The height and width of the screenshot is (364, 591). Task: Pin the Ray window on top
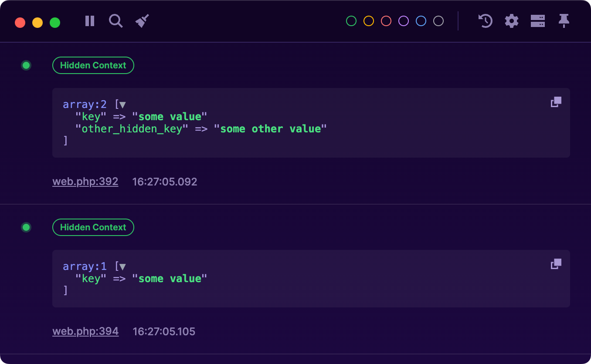pos(564,20)
